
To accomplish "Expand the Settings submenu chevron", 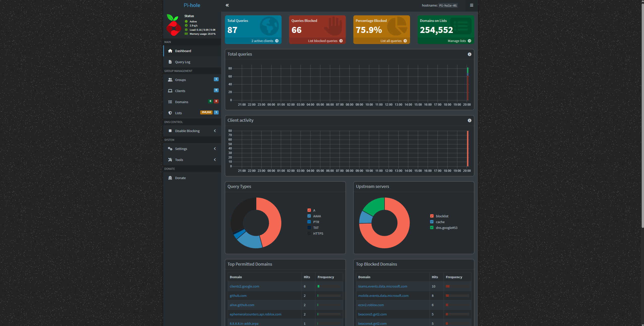I will click(x=215, y=149).
